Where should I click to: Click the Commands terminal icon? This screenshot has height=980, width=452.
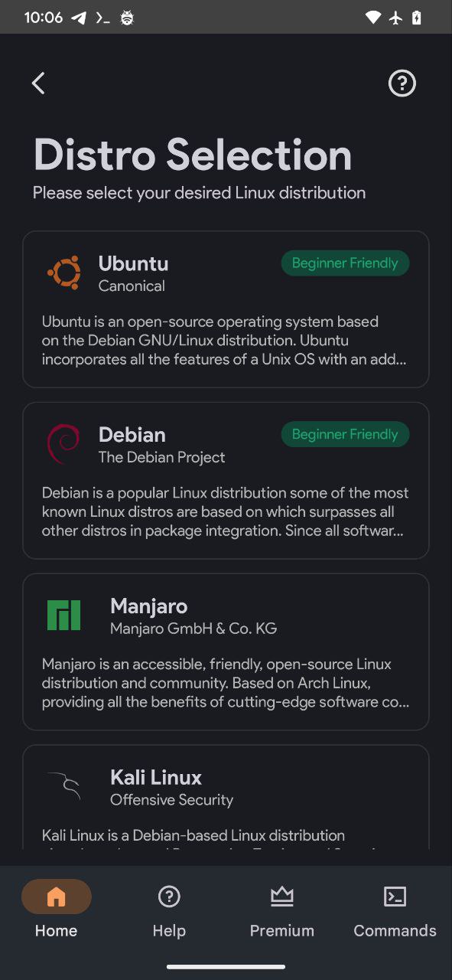[x=395, y=896]
